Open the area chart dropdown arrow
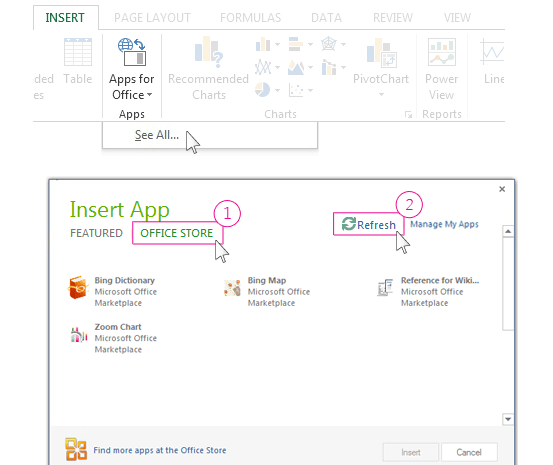Image resolution: width=553 pixels, height=465 pixels. [310, 67]
